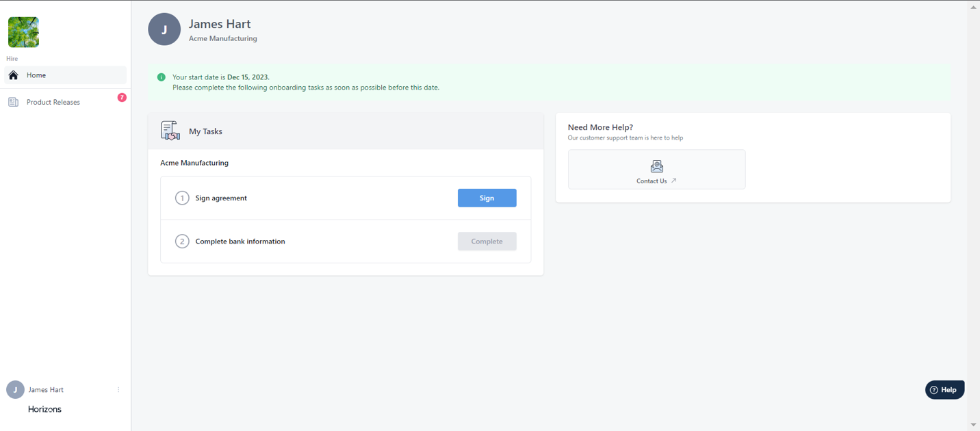Click the Home house icon in sidebar
The height and width of the screenshot is (431, 980).
pos(13,75)
